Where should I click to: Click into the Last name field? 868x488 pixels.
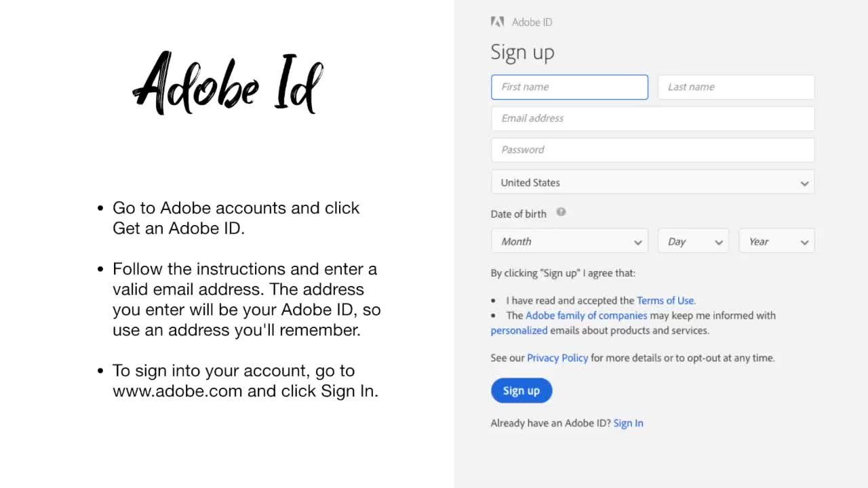pos(736,87)
